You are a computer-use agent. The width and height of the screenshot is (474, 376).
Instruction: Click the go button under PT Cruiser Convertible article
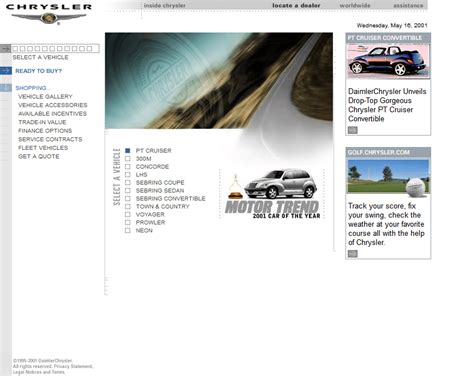pyautogui.click(x=353, y=130)
